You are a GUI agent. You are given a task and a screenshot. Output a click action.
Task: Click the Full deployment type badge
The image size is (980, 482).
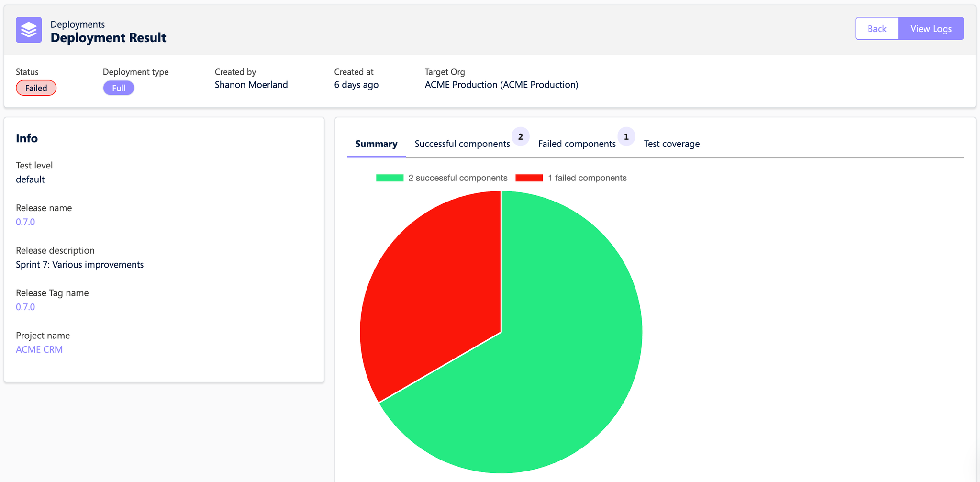click(118, 88)
